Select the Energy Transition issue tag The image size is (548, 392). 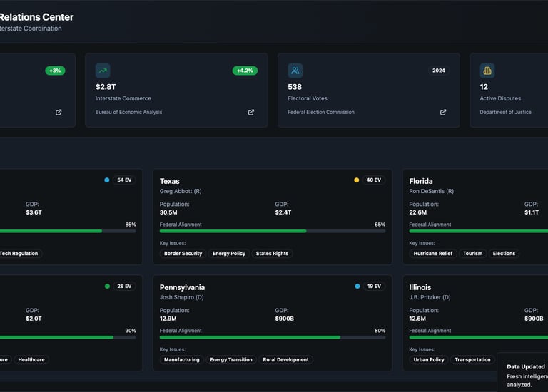click(231, 359)
